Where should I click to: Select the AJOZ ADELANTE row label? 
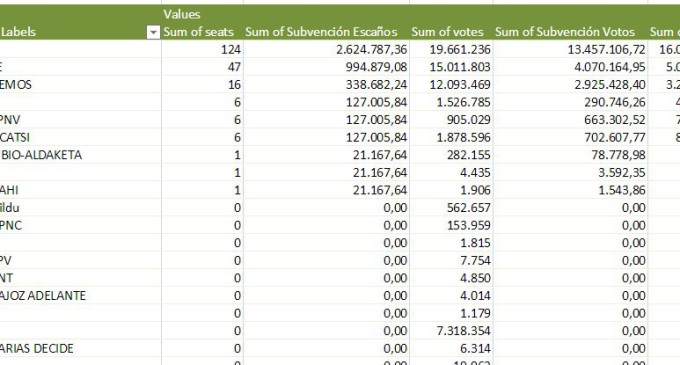[42, 296]
